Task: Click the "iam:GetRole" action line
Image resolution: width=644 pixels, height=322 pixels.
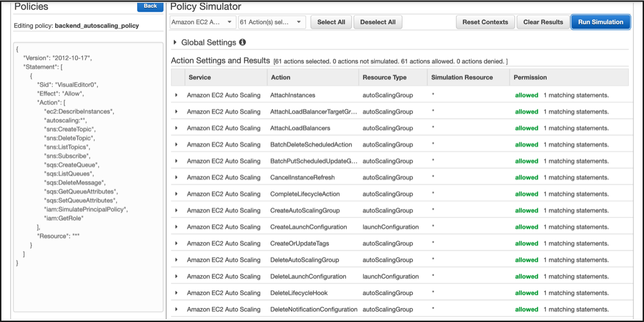Action: tap(64, 218)
